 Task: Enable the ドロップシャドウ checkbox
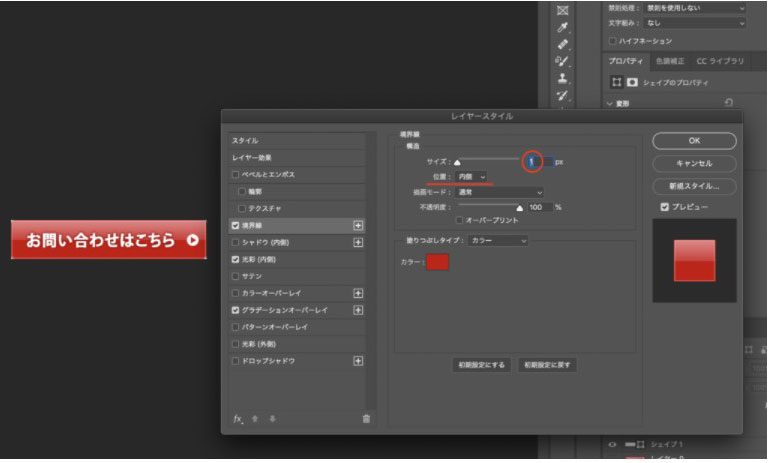pos(236,361)
